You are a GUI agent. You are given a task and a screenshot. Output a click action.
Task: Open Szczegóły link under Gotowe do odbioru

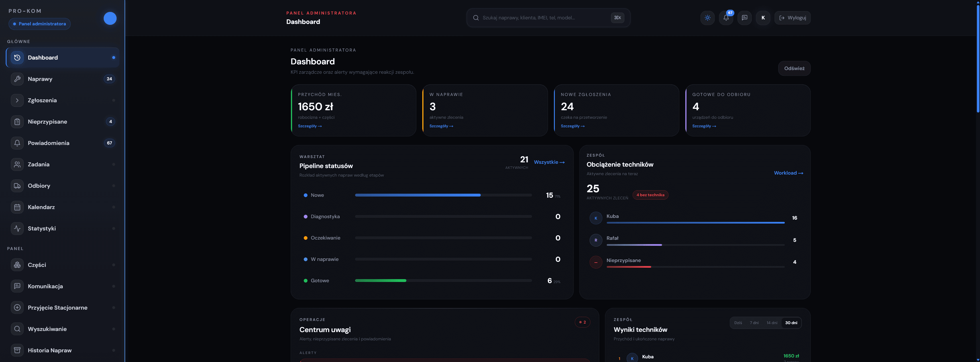[x=704, y=126]
